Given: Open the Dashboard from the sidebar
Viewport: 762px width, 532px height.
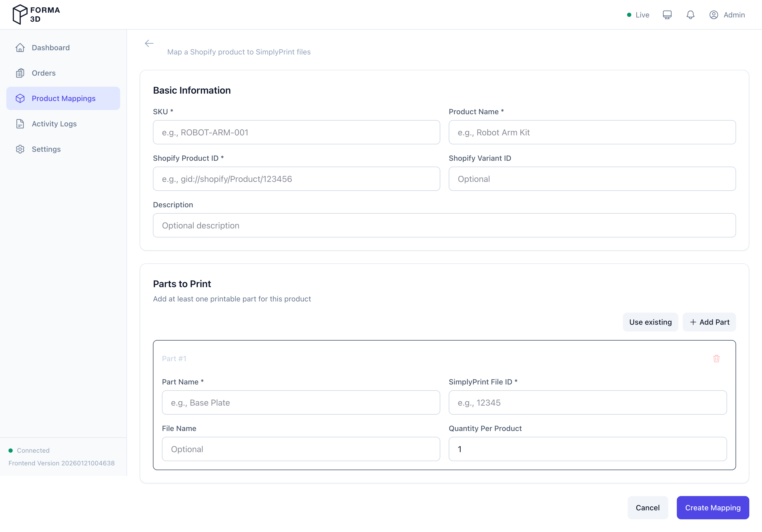Looking at the screenshot, I should point(51,47).
